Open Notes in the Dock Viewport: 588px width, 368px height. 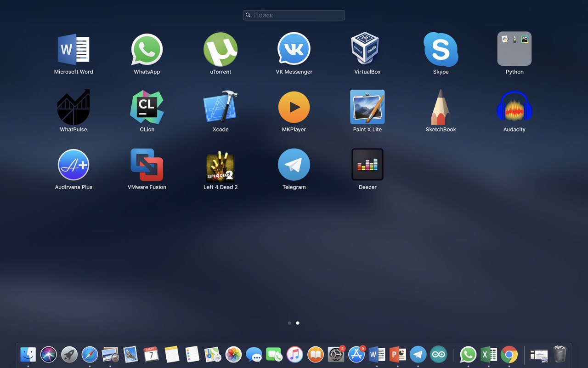coord(172,354)
